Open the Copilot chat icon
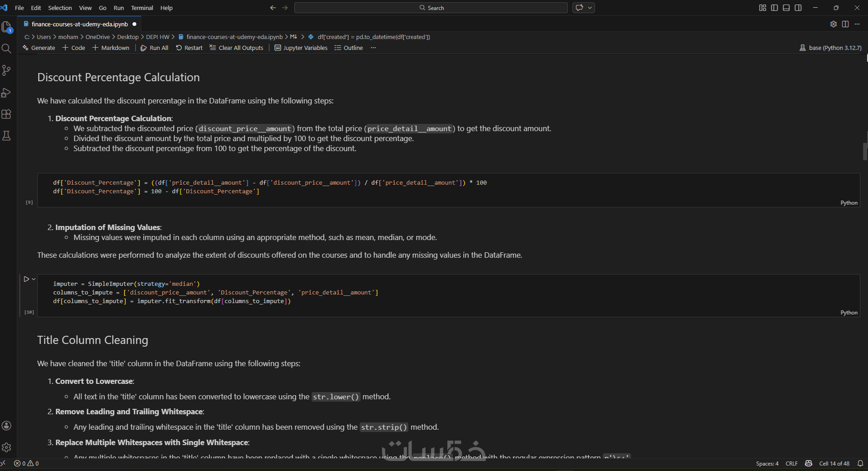Viewport: 868px width, 471px height. 579,8
